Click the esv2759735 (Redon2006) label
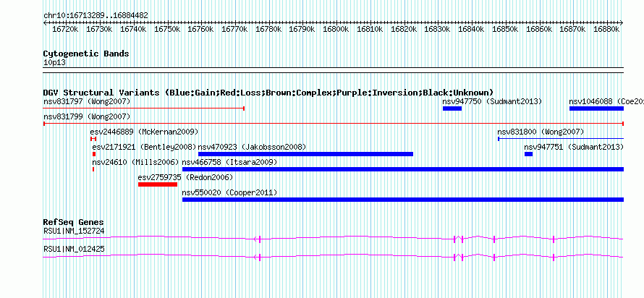The image size is (644, 298). [x=186, y=177]
